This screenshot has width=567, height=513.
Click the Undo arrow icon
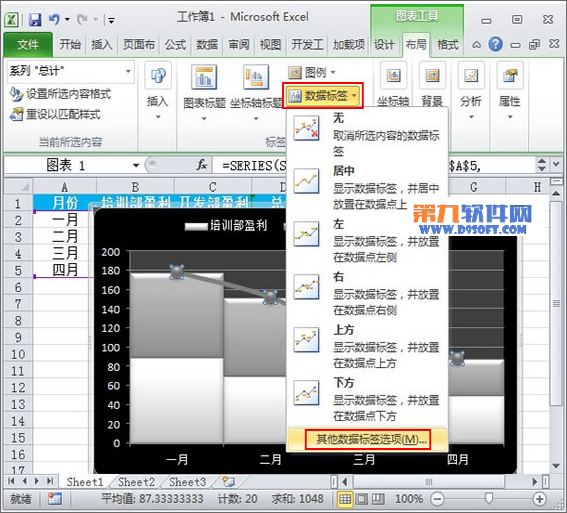(x=54, y=19)
